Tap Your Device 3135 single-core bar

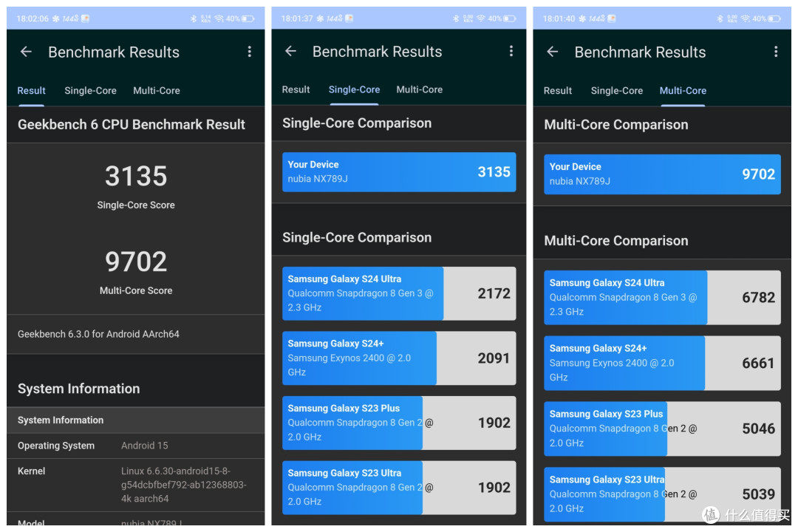coord(399,172)
